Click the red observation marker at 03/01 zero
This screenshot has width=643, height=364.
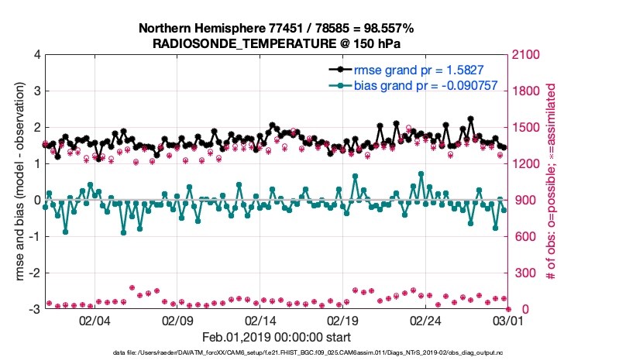coord(508,309)
